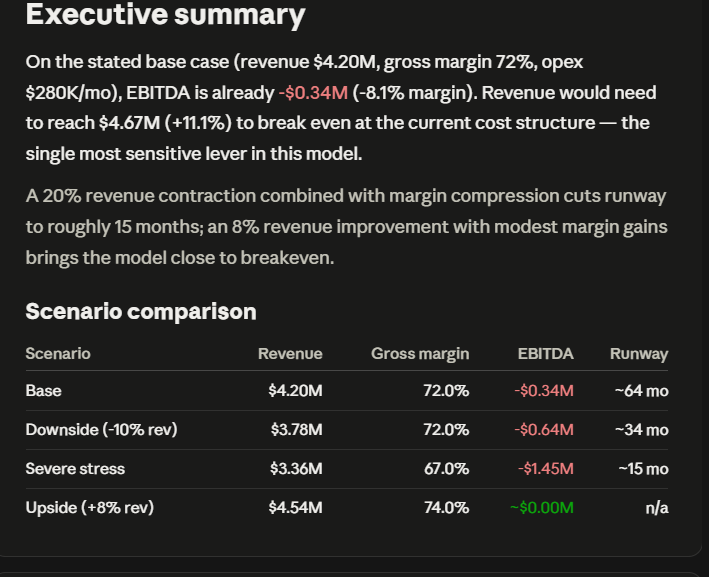Viewport: 709px width, 577px height.
Task: Click the sentence 'single most sensitive lever in this model.'
Action: pyautogui.click(x=194, y=154)
